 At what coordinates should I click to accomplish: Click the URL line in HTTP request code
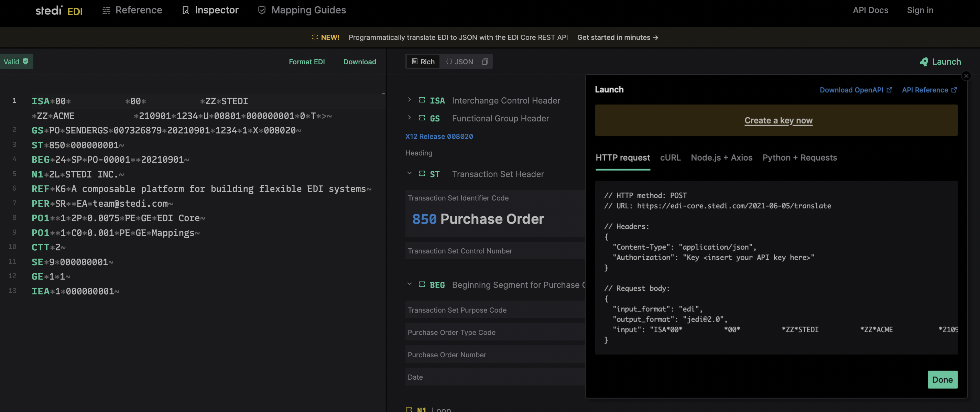coord(718,206)
